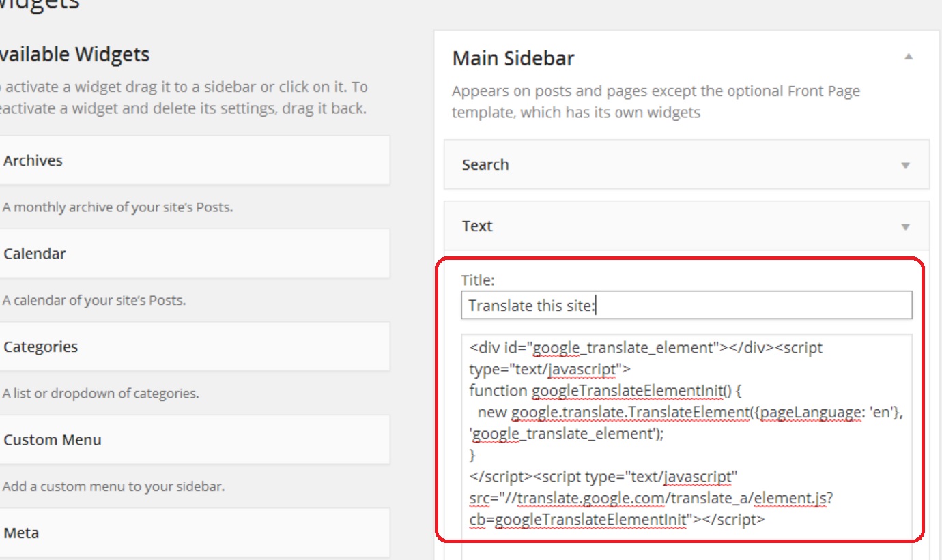The width and height of the screenshot is (942, 560).
Task: Click the custom menu description text
Action: (x=113, y=486)
